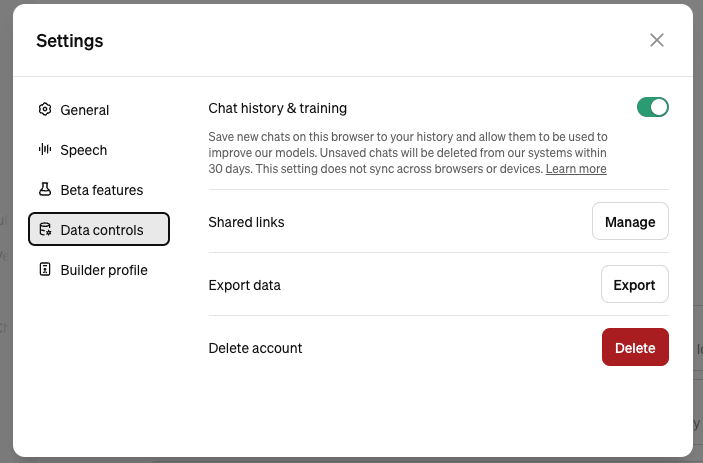The height and width of the screenshot is (463, 703).
Task: Click the Beta features flask icon
Action: [45, 189]
